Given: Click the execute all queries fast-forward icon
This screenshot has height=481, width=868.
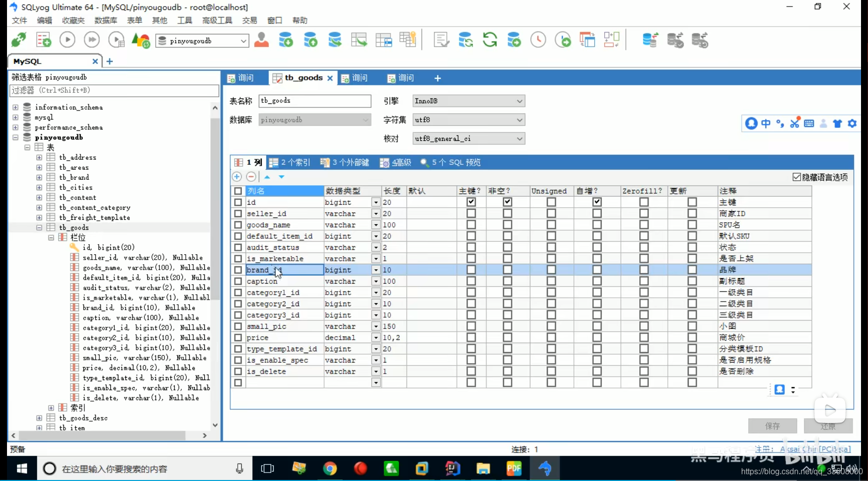Looking at the screenshot, I should click(92, 40).
